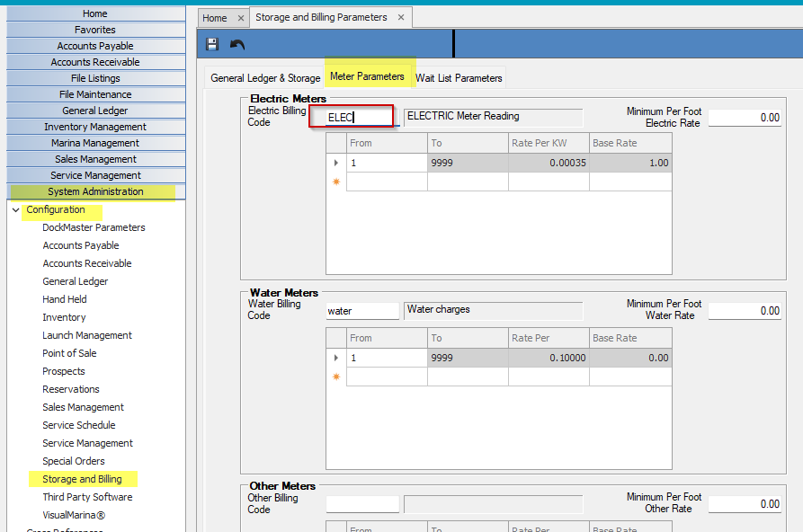This screenshot has height=532, width=803.
Task: Click new-row asterisk in Electric Meters grid
Action: [336, 182]
